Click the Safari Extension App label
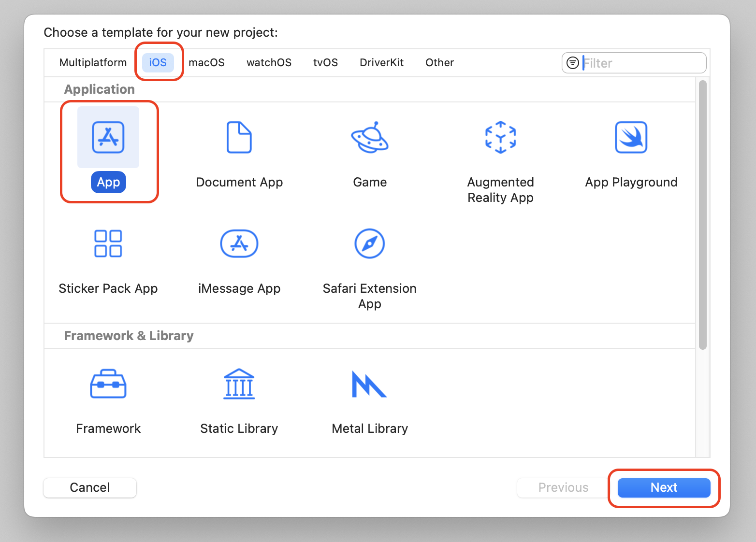756x542 pixels. point(370,296)
